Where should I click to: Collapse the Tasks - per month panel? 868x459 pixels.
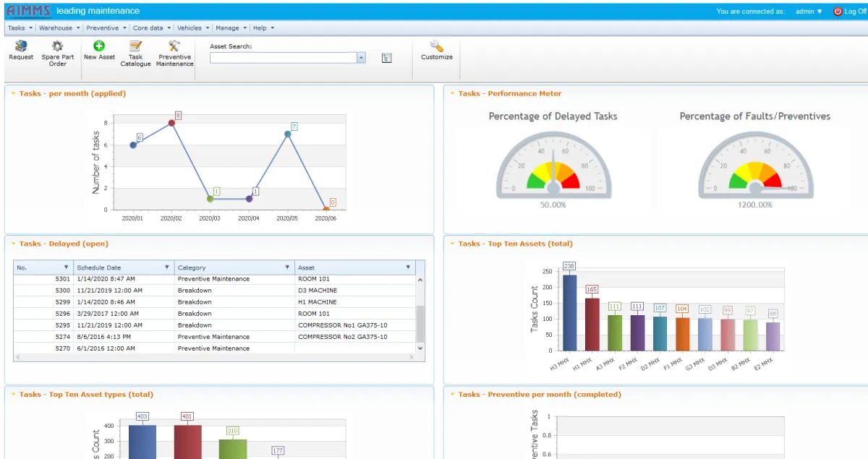click(x=13, y=93)
